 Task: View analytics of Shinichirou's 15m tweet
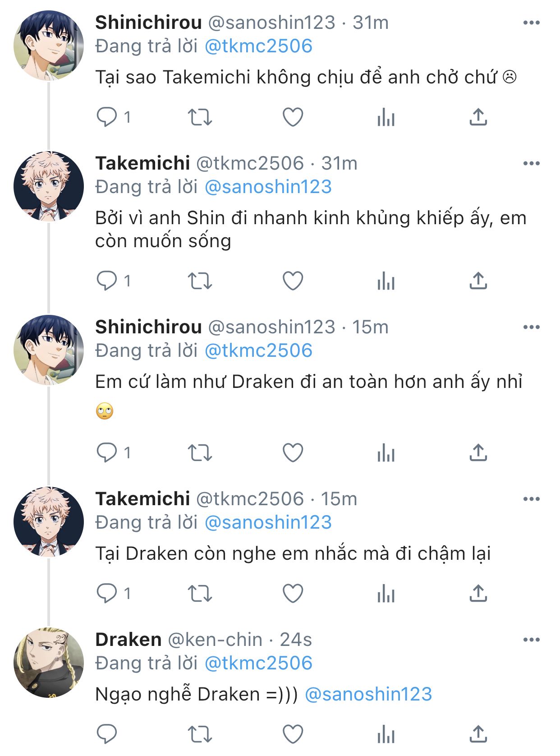[386, 452]
